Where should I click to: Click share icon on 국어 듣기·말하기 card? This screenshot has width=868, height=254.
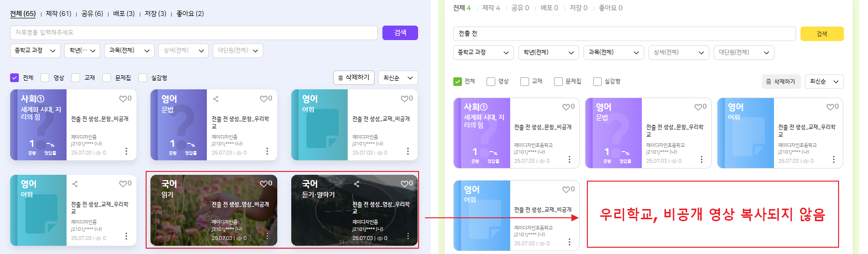pyautogui.click(x=356, y=184)
